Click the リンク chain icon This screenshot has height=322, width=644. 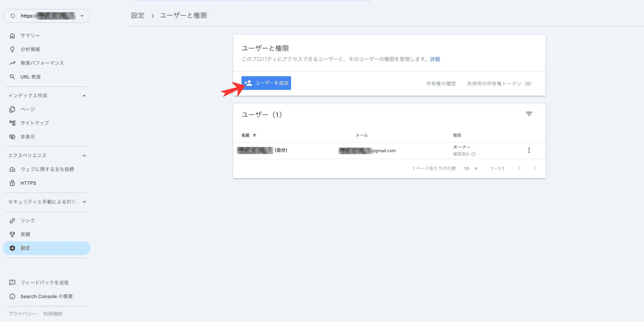click(x=12, y=221)
